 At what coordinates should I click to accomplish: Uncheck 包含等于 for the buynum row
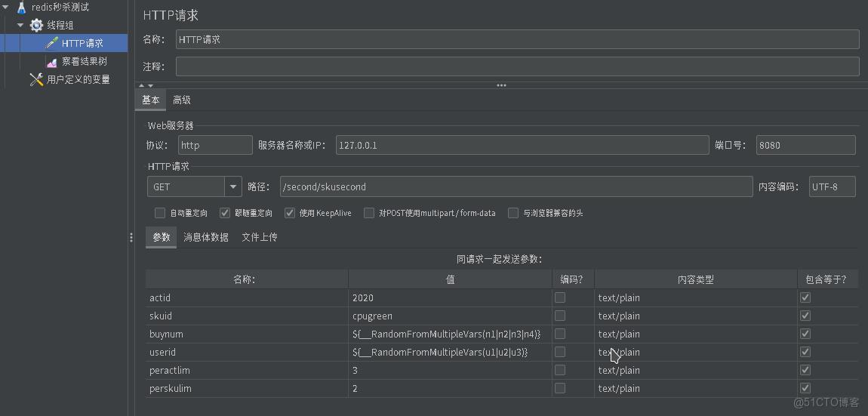pyautogui.click(x=805, y=334)
